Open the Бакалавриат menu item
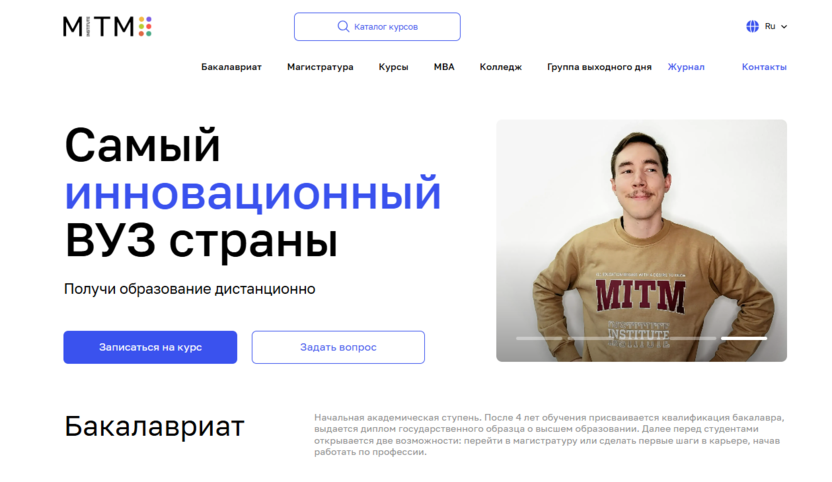Image resolution: width=832 pixels, height=482 pixels. coord(231,67)
